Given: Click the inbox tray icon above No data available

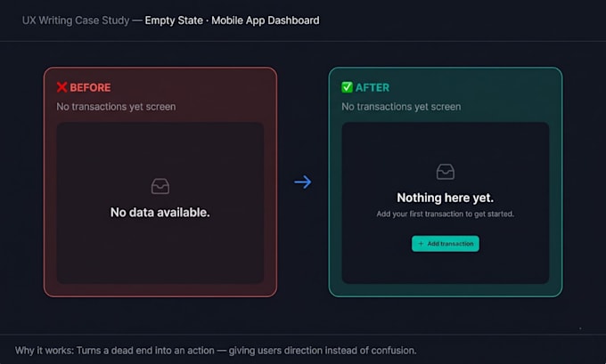Looking at the screenshot, I should [x=160, y=186].
